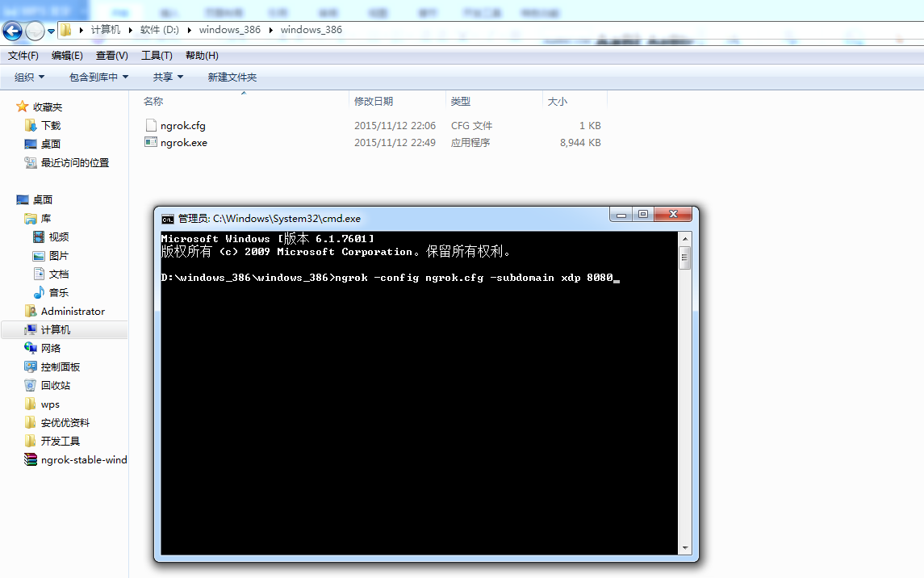Click the first windows_386 breadcrumb segment

click(230, 29)
